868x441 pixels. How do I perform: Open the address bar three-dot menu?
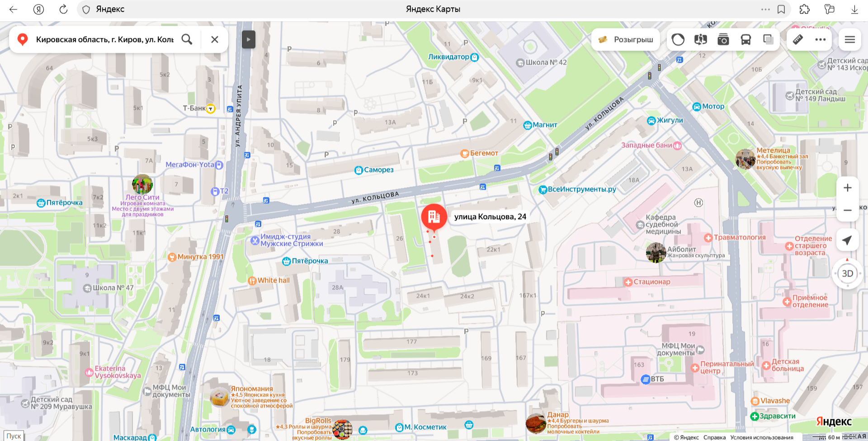coord(765,9)
